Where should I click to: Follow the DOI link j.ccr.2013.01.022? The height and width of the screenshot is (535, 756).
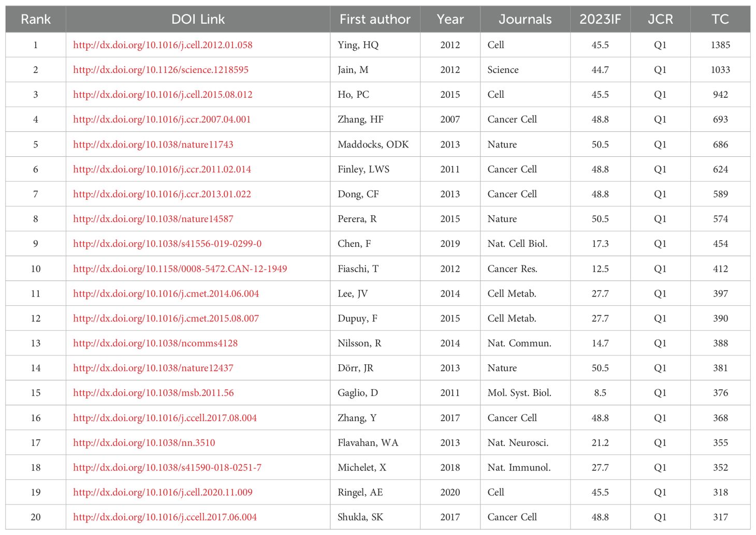point(162,194)
